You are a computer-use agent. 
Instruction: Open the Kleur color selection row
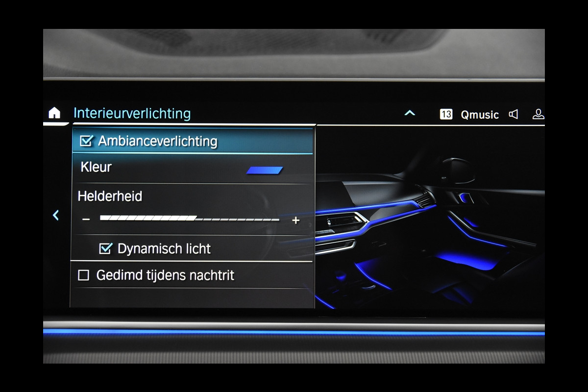(x=191, y=168)
